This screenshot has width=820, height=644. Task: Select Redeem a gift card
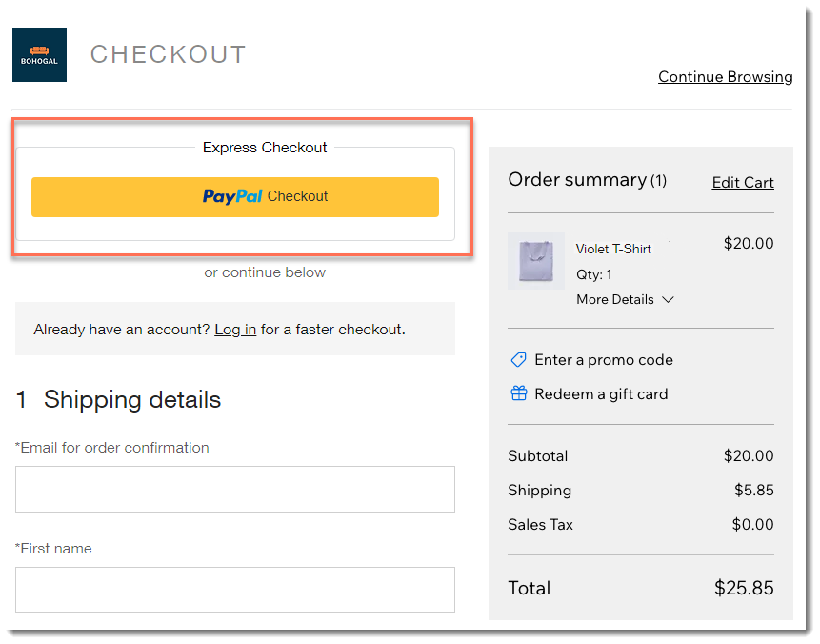click(x=601, y=394)
